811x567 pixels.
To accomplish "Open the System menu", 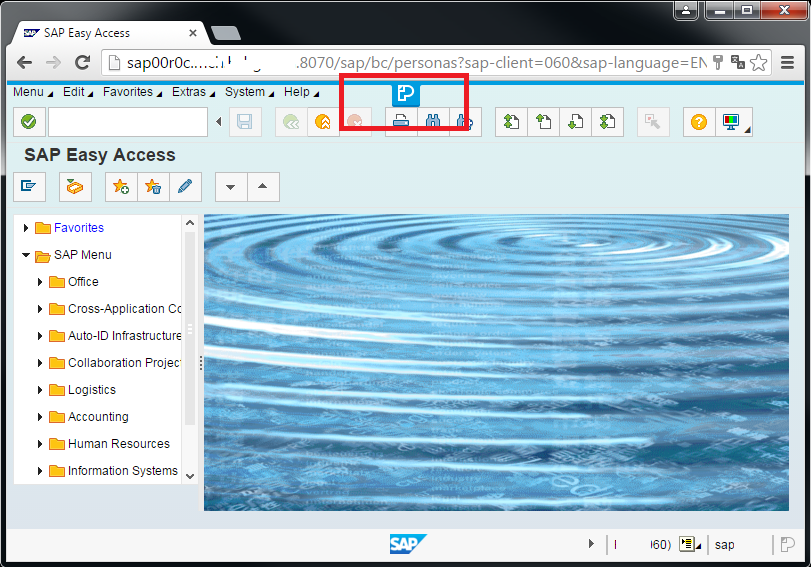I will (249, 92).
